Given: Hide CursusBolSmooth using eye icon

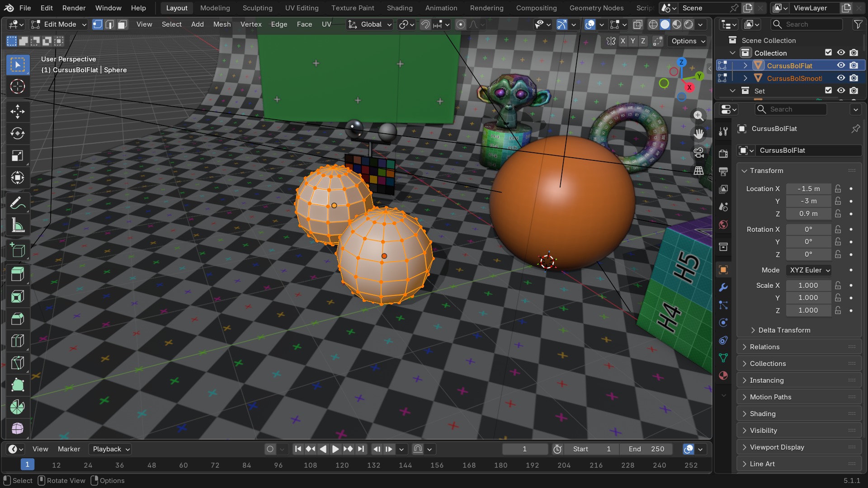Looking at the screenshot, I should [x=841, y=78].
